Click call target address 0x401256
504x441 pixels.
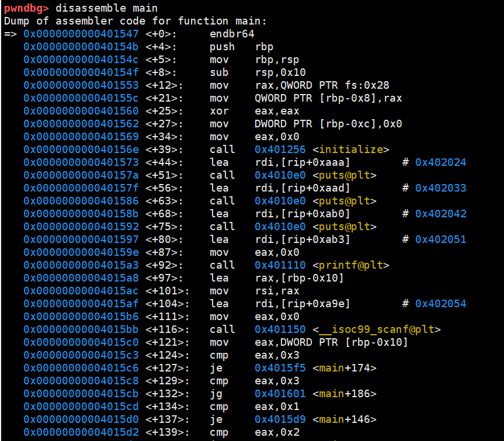click(280, 150)
